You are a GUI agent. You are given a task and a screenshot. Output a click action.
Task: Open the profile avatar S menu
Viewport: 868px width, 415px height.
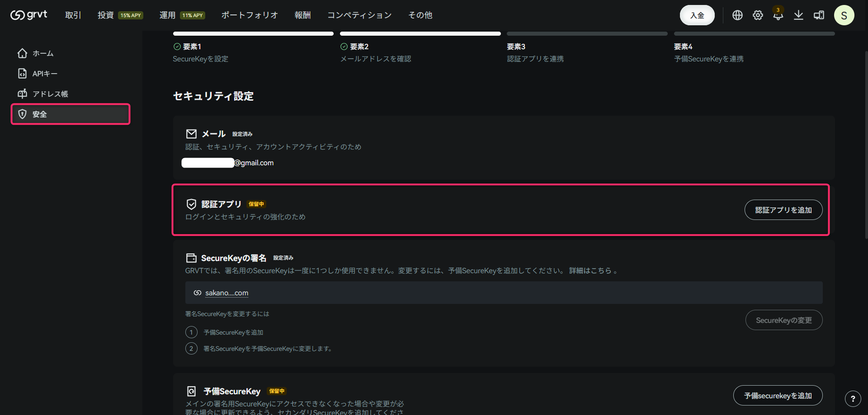(x=844, y=15)
